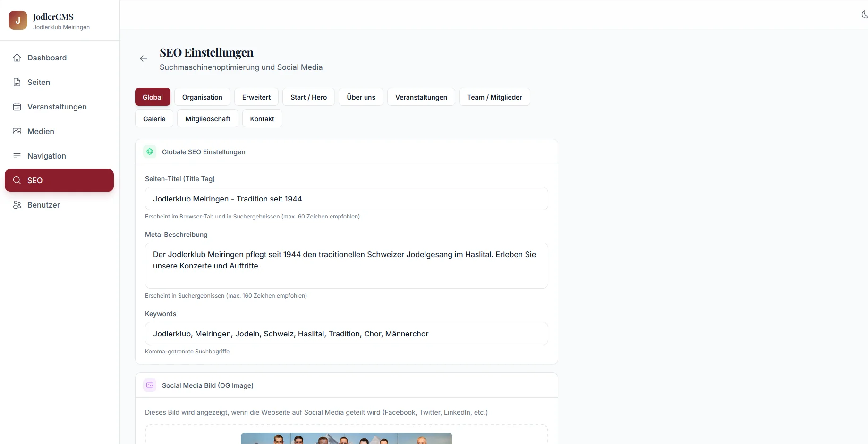Click the Social Media preview image thumbnail

tap(346, 438)
